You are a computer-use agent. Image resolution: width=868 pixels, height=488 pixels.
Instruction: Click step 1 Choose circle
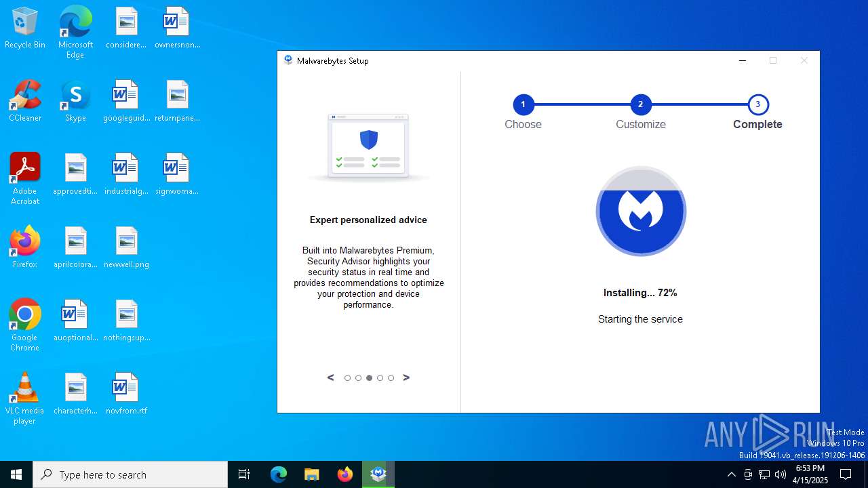click(523, 104)
